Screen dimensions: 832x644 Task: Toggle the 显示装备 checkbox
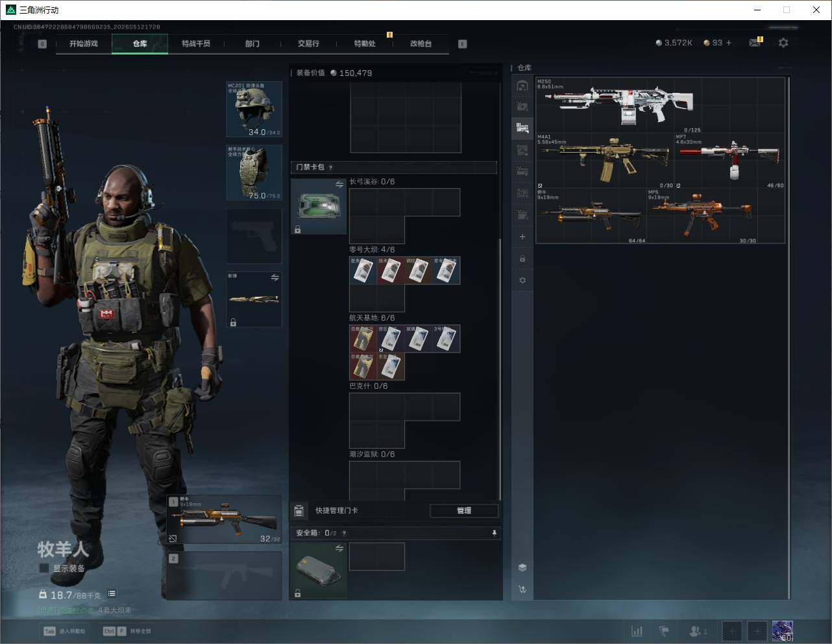(x=44, y=569)
